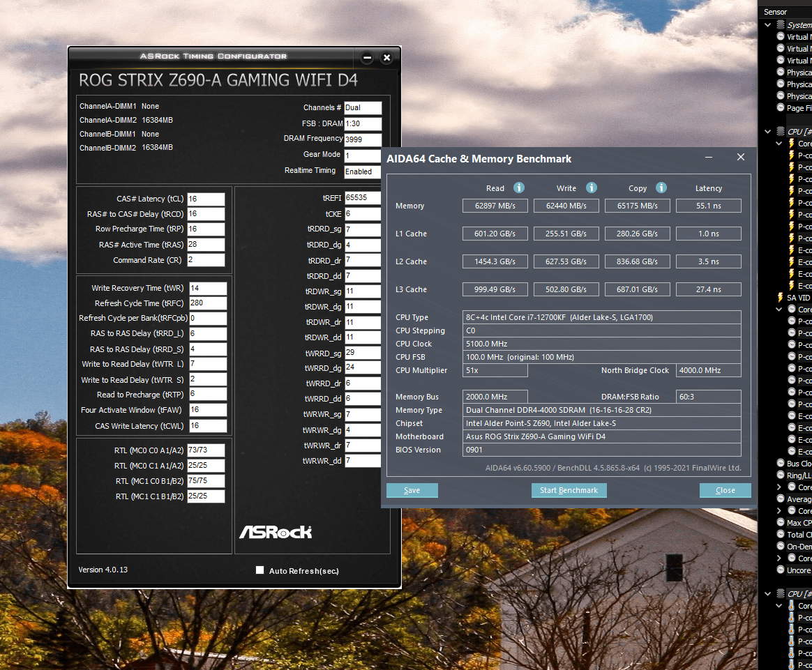Click the tWRRD_sg value field

coord(363,352)
